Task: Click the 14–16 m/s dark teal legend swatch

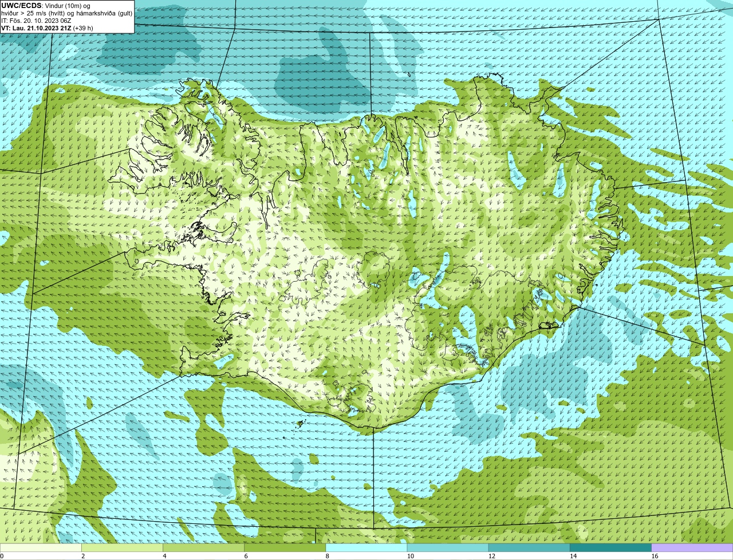Action: pos(610,547)
